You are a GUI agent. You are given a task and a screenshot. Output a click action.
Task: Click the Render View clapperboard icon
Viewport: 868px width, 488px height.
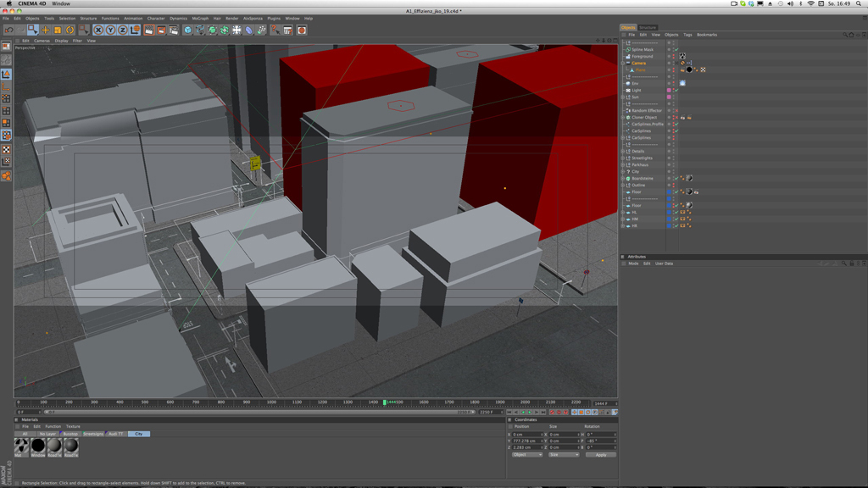click(x=148, y=30)
